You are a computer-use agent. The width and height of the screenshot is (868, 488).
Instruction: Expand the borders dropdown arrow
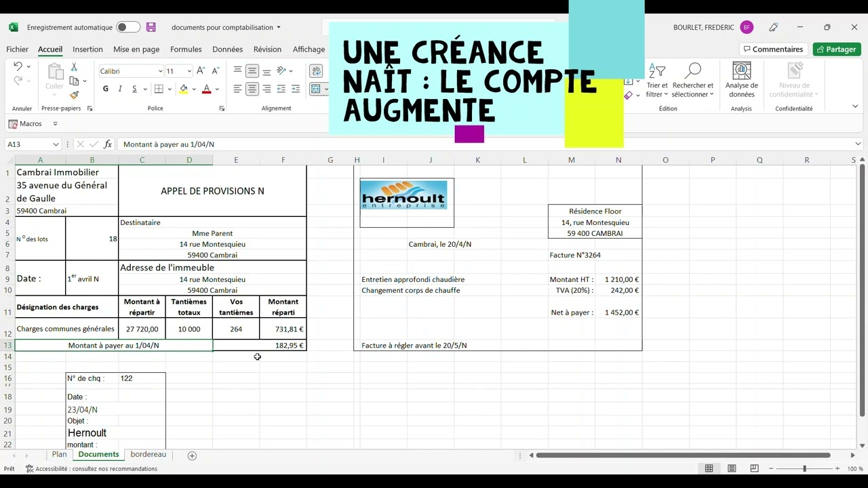pyautogui.click(x=168, y=89)
